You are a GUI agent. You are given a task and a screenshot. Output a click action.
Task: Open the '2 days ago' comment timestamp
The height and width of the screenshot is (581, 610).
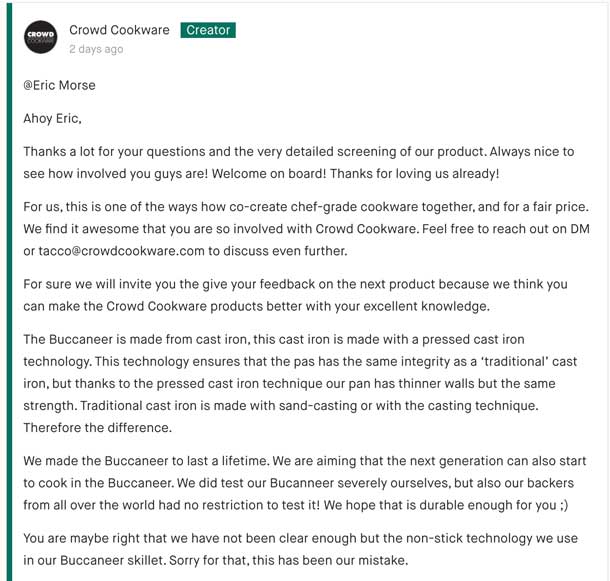pos(96,49)
